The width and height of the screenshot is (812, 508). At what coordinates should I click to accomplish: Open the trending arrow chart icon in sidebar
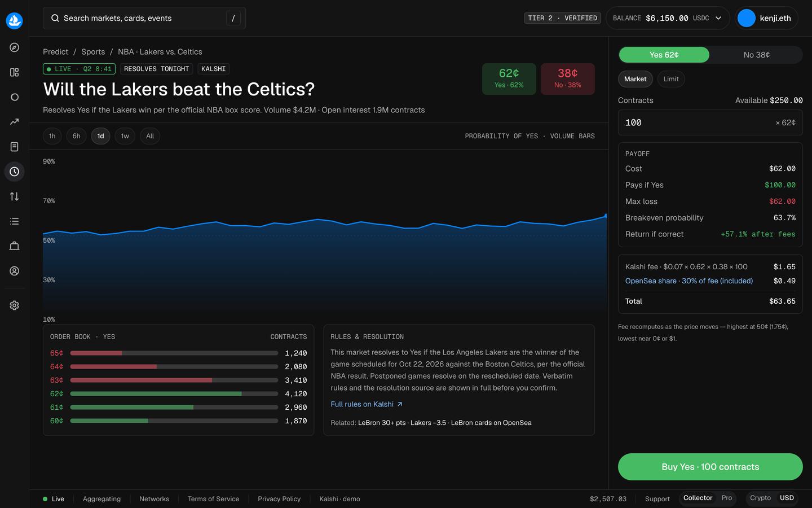point(15,122)
